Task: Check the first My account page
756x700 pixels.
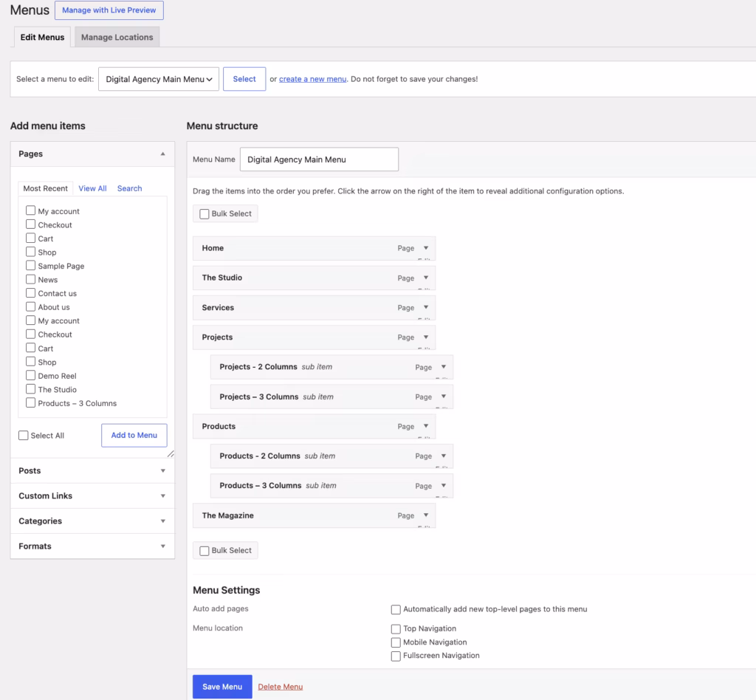Action: (30, 210)
